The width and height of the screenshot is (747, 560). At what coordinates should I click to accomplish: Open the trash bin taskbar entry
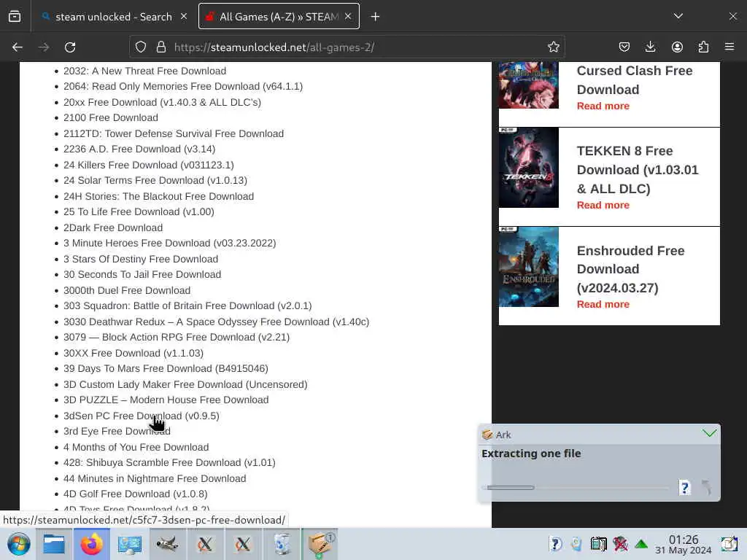point(282,544)
